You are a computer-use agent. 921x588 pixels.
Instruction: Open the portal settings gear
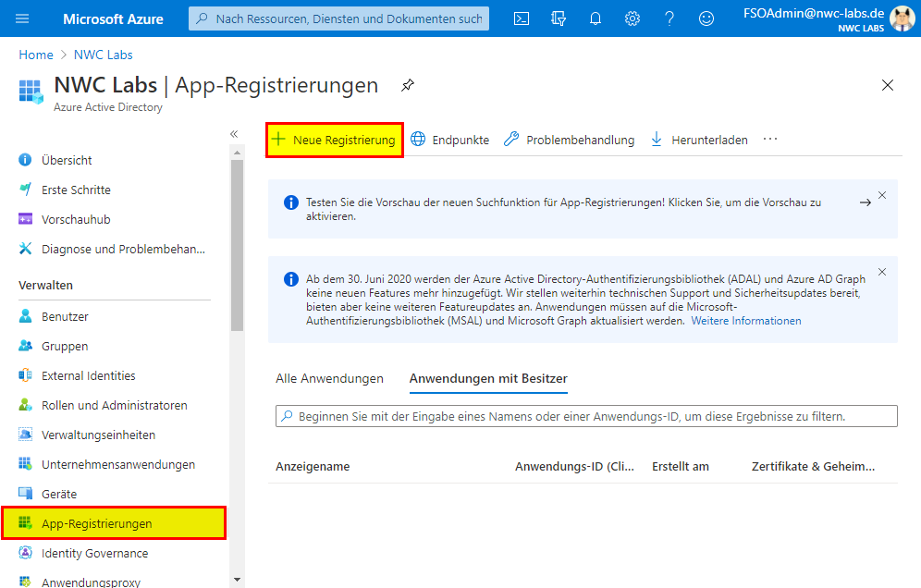tap(632, 18)
